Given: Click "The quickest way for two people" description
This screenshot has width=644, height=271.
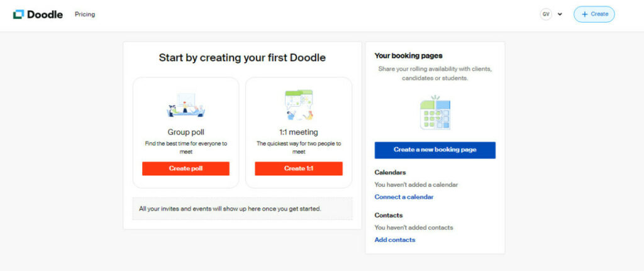Looking at the screenshot, I should tap(299, 147).
